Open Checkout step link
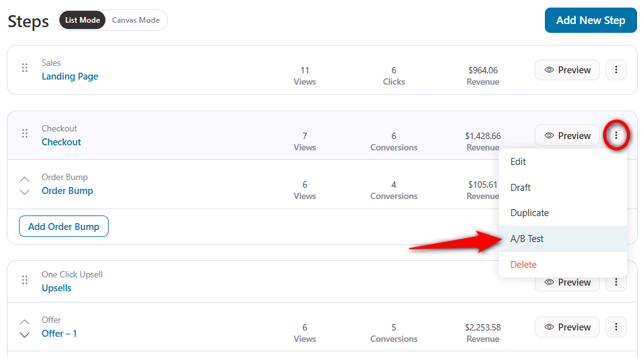This screenshot has height=357, width=644. (x=61, y=142)
